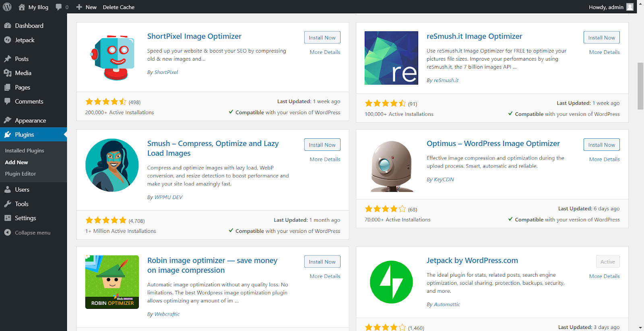This screenshot has width=644, height=331.
Task: Select Add New plugins submenu item
Action: (17, 162)
